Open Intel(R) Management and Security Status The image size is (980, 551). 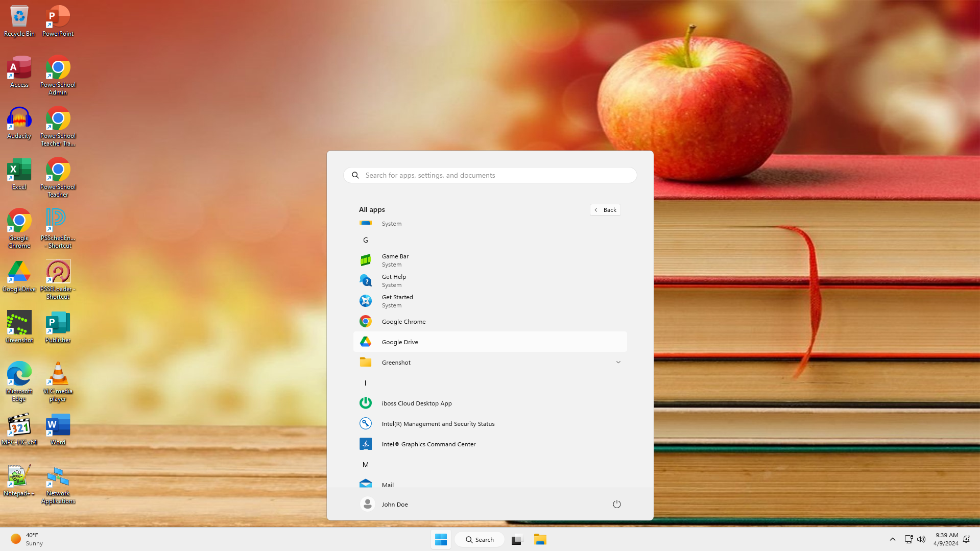pyautogui.click(x=490, y=423)
